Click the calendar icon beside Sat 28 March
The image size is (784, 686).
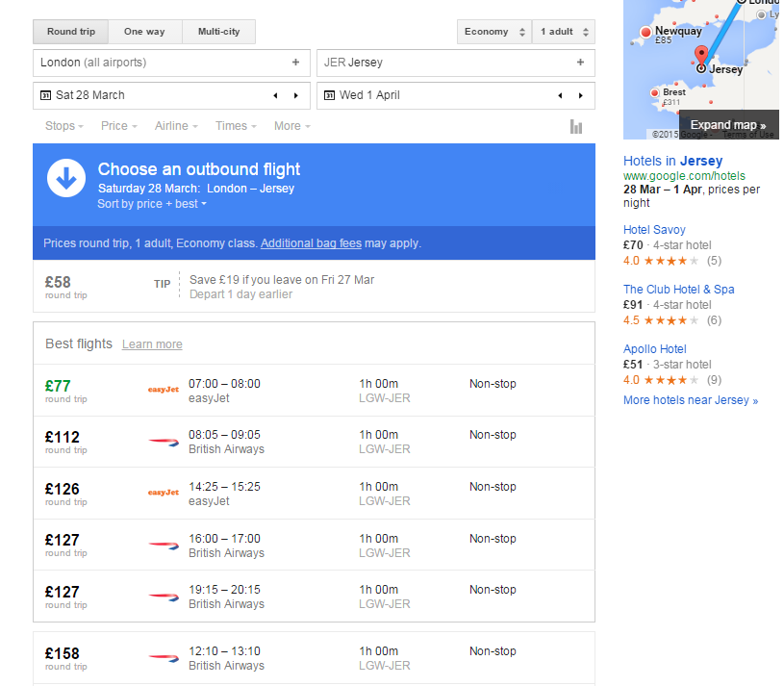click(45, 95)
